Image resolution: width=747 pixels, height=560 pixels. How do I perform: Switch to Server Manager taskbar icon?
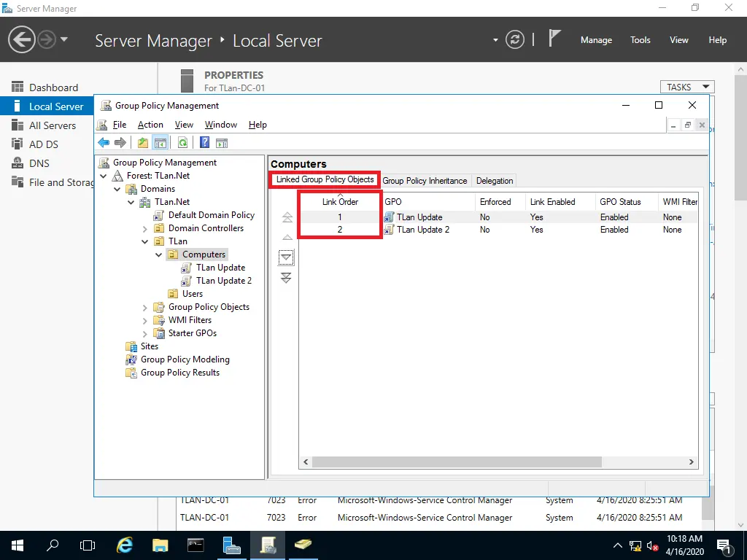coord(231,545)
